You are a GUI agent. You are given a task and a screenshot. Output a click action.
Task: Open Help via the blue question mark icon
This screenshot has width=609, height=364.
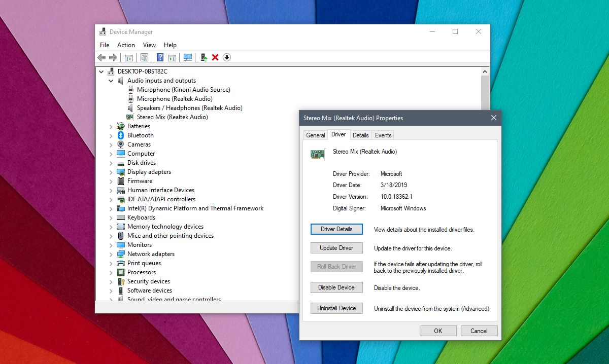tap(160, 57)
